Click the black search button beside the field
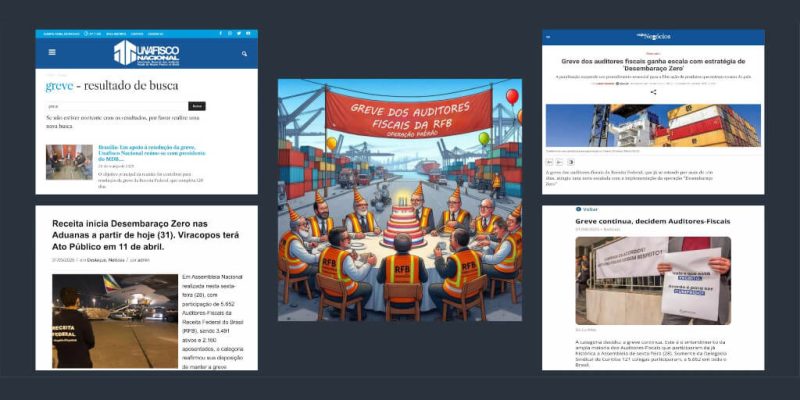The height and width of the screenshot is (400, 800). (x=197, y=106)
